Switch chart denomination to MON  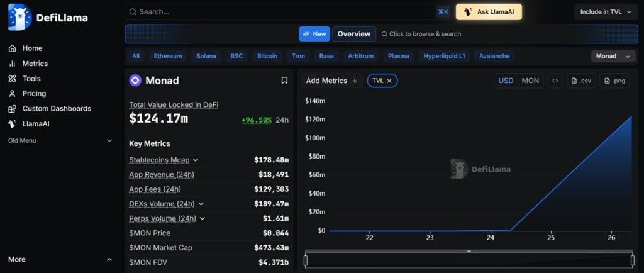tap(530, 81)
